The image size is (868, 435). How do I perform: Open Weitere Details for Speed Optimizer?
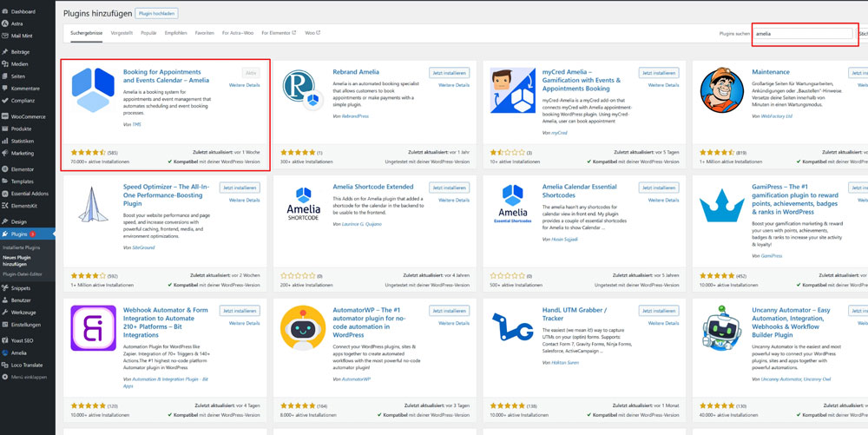[x=244, y=200]
